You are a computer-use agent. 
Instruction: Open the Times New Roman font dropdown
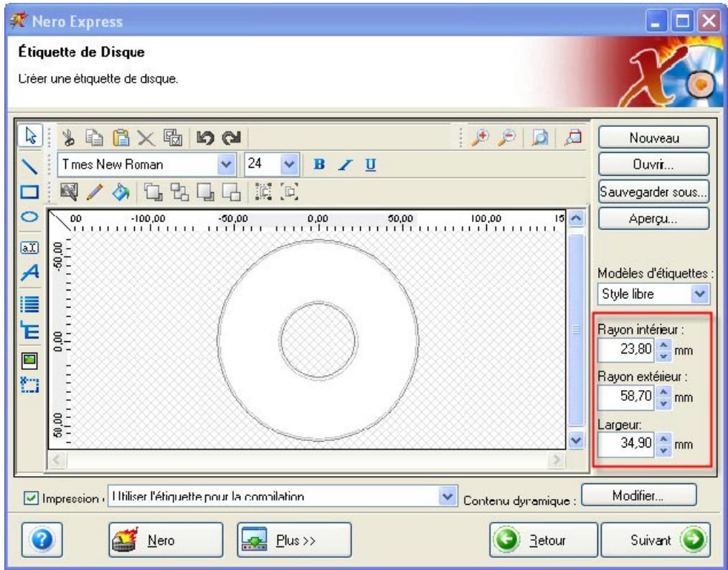coord(226,164)
